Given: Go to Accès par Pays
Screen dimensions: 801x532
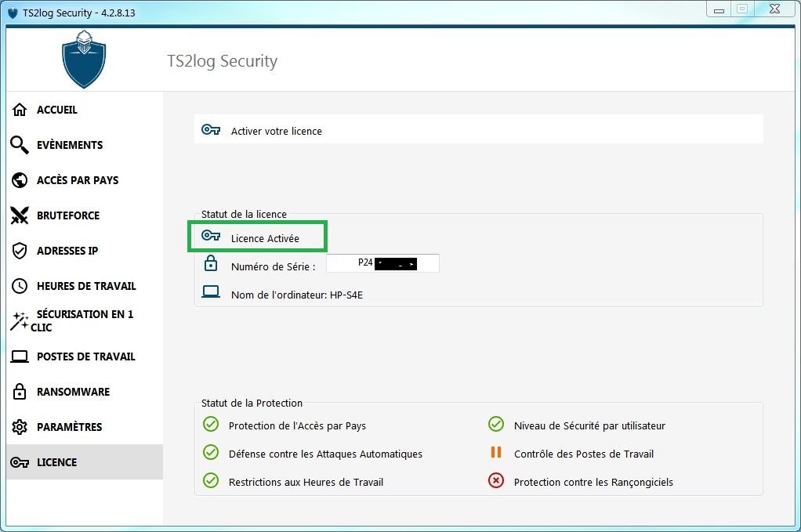Looking at the screenshot, I should [x=85, y=179].
